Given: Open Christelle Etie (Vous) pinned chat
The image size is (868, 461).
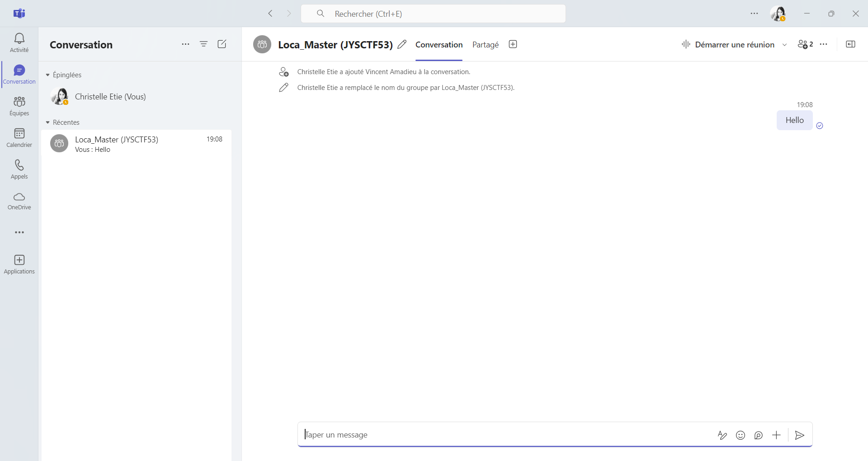Looking at the screenshot, I should [110, 97].
